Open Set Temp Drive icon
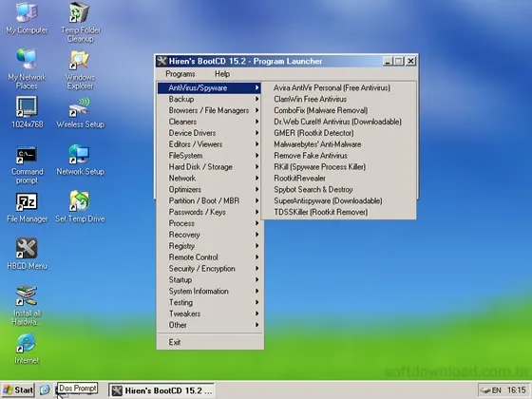 tap(80, 206)
